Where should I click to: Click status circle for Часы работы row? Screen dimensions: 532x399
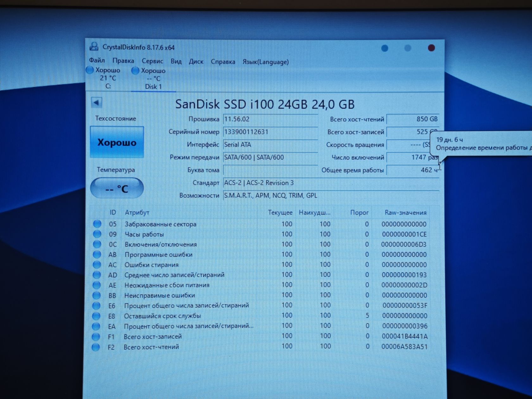pos(97,234)
